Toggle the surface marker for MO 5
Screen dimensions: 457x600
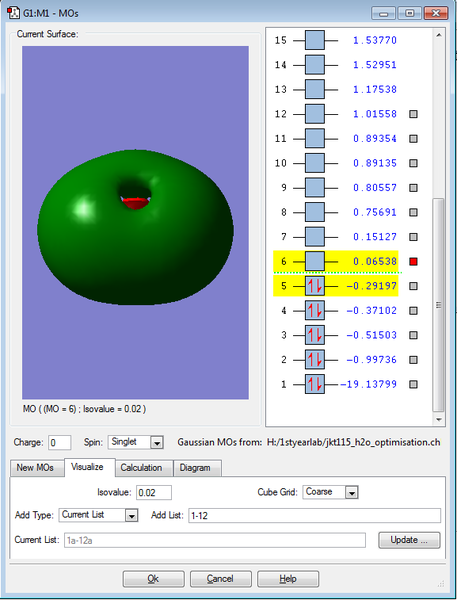[413, 286]
